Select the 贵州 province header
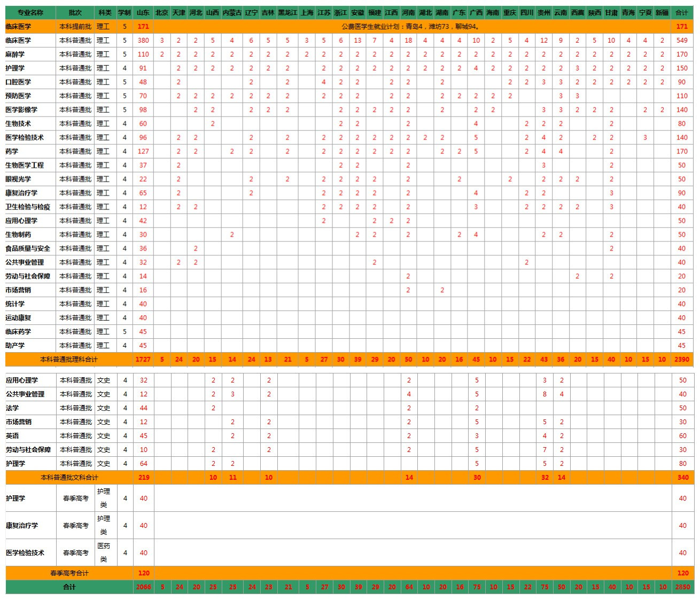The width and height of the screenshot is (700, 600). [544, 12]
